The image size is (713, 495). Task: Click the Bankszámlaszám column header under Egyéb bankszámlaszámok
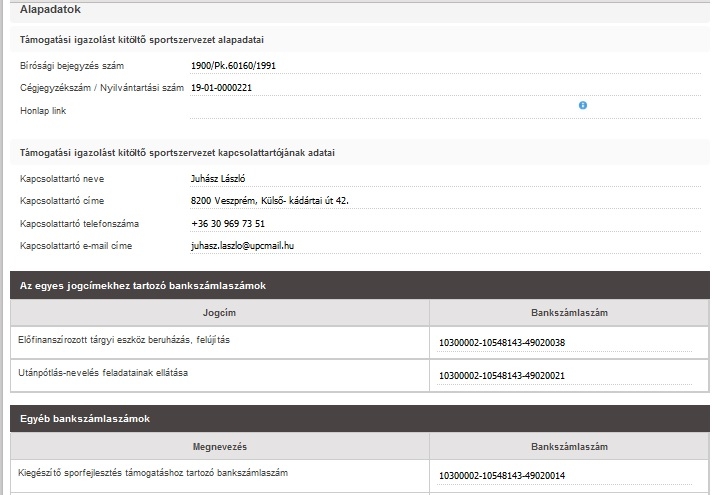pos(569,445)
